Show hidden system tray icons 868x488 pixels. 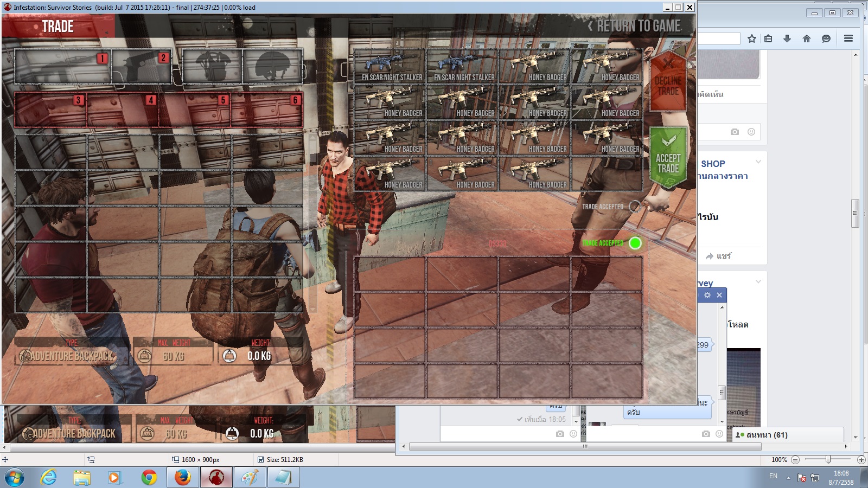[788, 478]
